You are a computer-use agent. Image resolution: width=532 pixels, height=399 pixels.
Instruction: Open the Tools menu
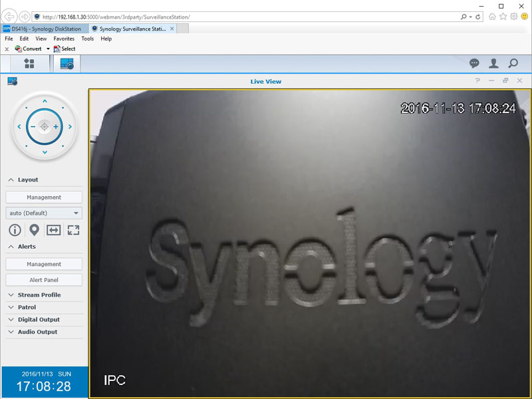tap(88, 39)
